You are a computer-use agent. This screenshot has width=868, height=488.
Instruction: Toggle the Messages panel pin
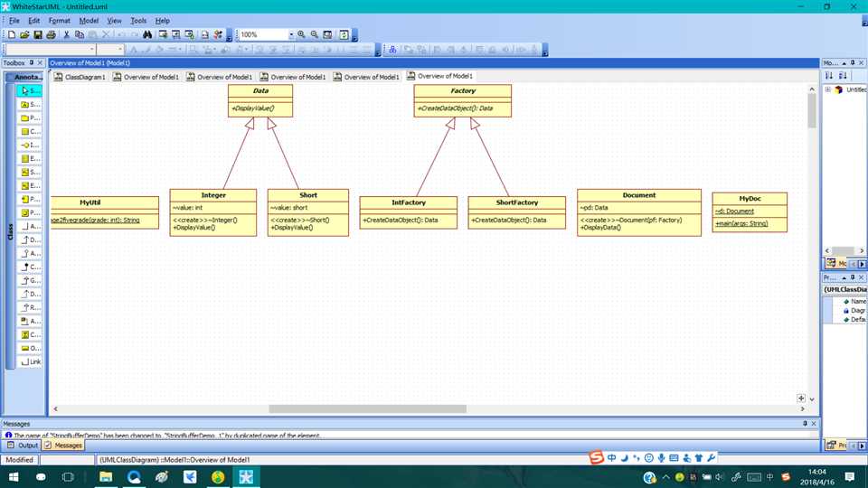click(805, 423)
